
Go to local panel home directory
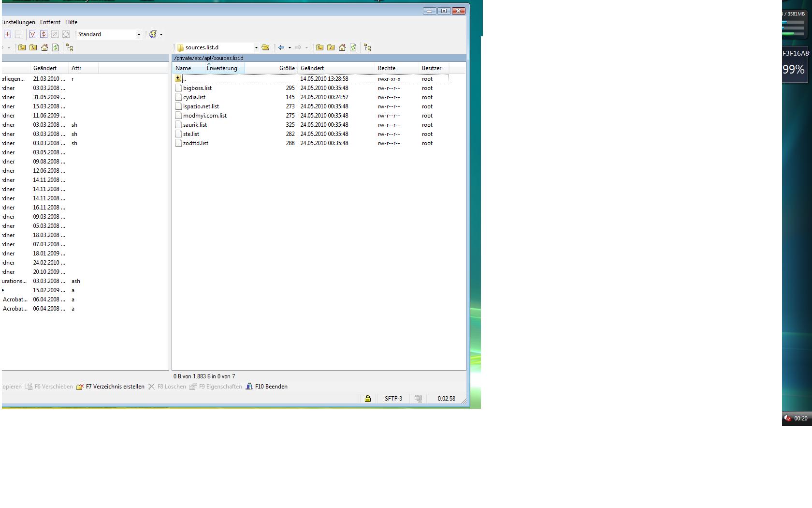tap(44, 47)
